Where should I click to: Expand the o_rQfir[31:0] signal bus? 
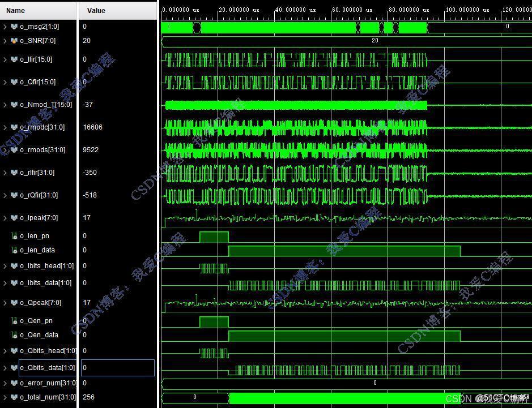pos(5,195)
